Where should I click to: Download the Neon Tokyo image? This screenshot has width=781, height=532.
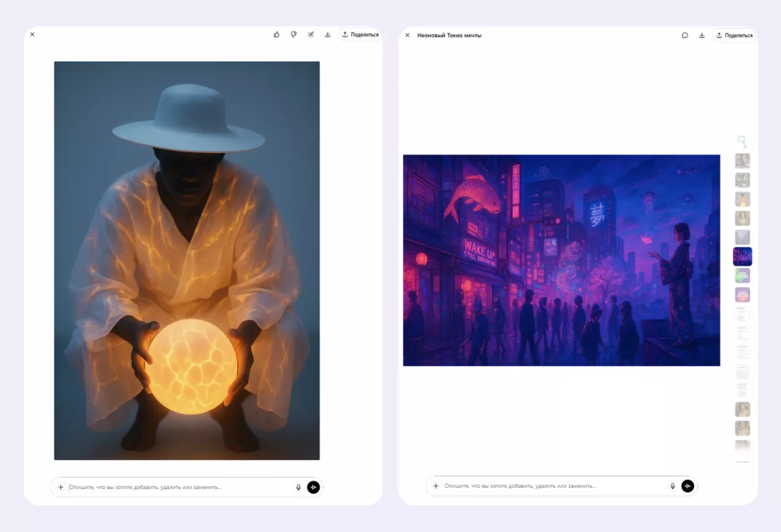[x=702, y=36]
